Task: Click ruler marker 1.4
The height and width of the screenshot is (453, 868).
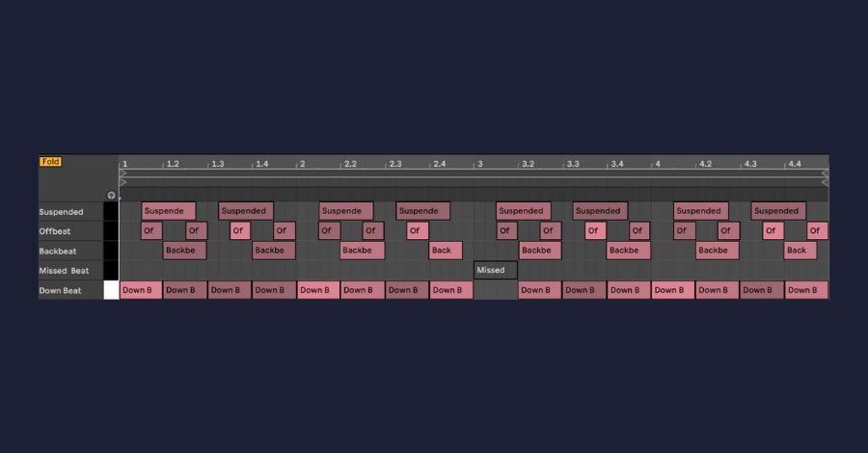Action: [261, 164]
